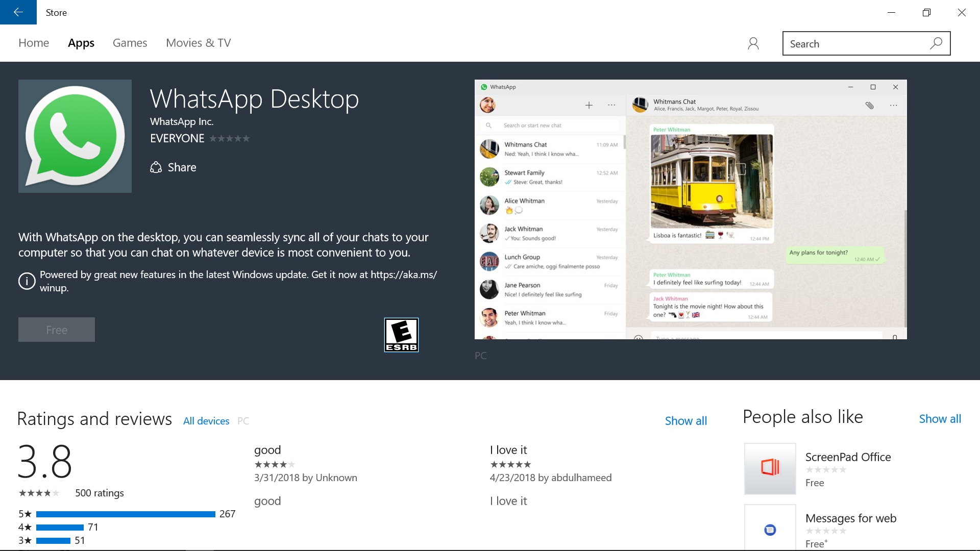980x551 pixels.
Task: Open the user account icon
Action: coord(753,43)
